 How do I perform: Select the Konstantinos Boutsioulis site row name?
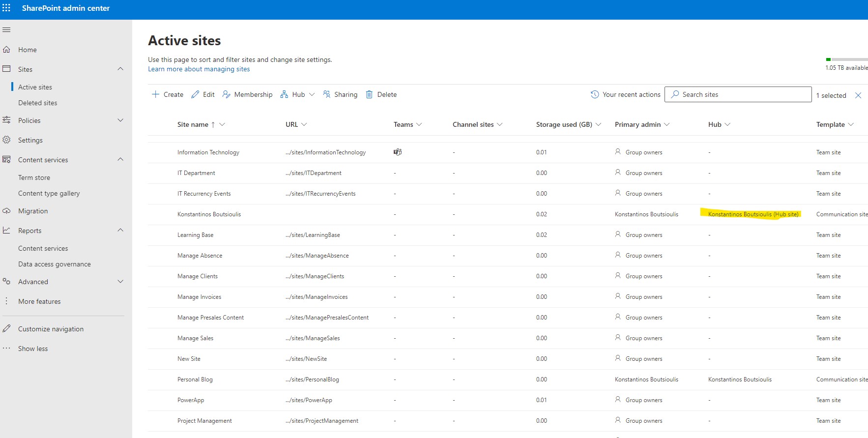click(x=209, y=214)
